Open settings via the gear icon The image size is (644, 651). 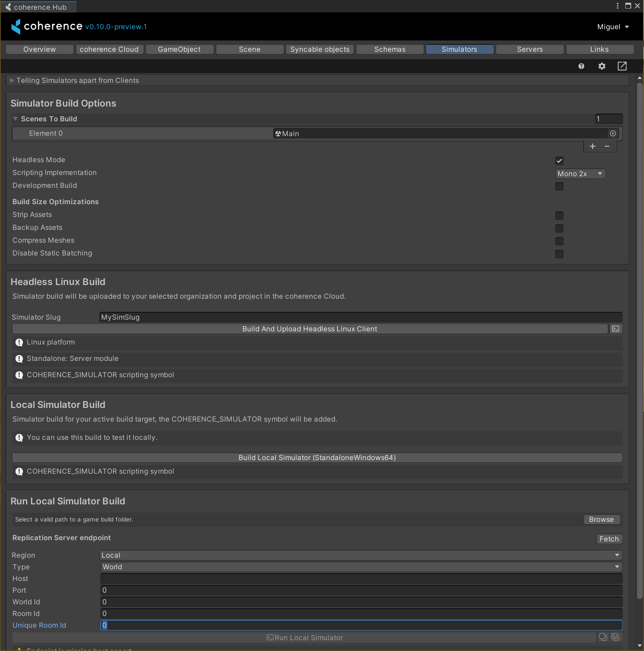pyautogui.click(x=602, y=66)
